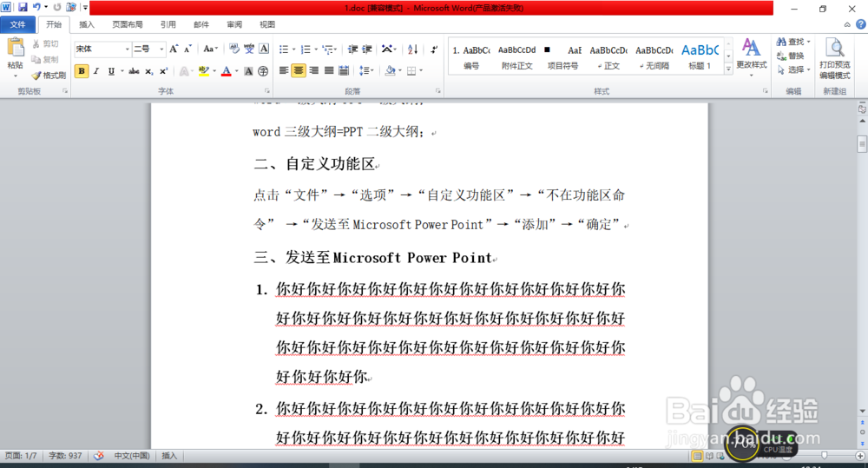This screenshot has width=868, height=468.
Task: Toggle Strikethrough (abc) formatting
Action: pyautogui.click(x=134, y=71)
